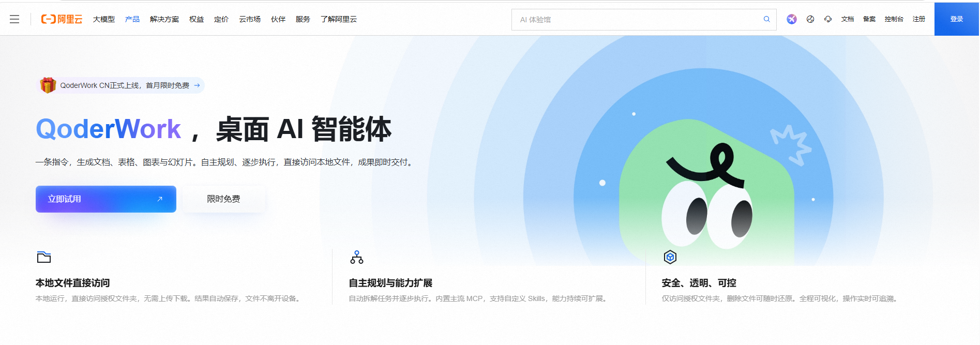This screenshot has width=980, height=345.
Task: Open the 权益 menu
Action: tap(197, 19)
